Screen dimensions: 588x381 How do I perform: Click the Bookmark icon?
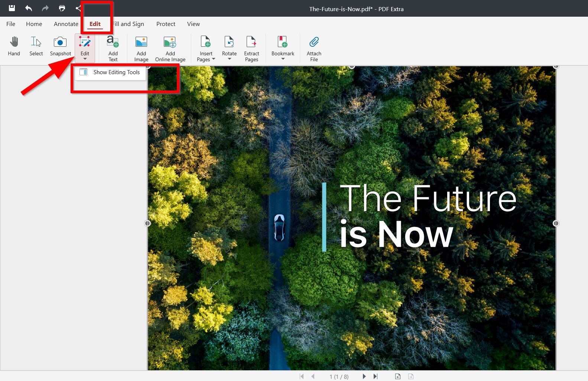pos(283,42)
